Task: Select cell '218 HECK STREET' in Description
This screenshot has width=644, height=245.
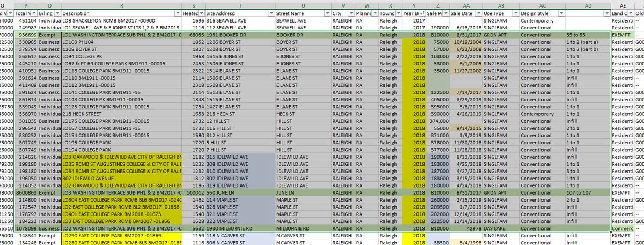Action: (122, 114)
